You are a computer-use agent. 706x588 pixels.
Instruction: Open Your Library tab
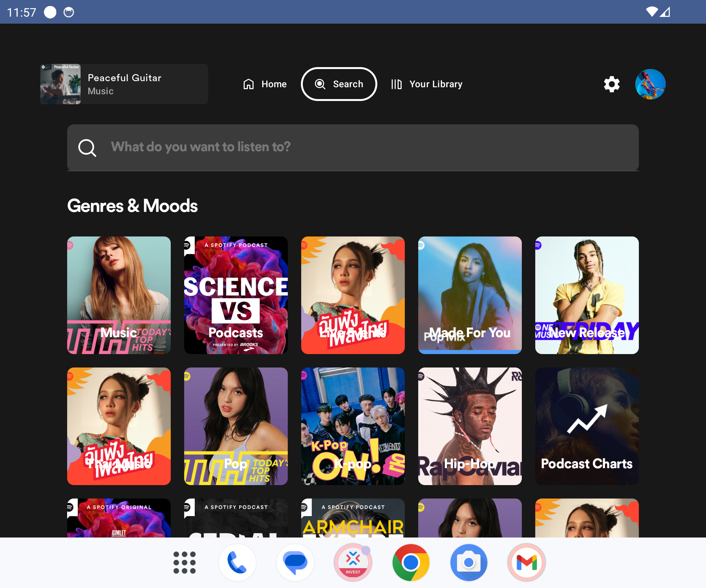(427, 84)
